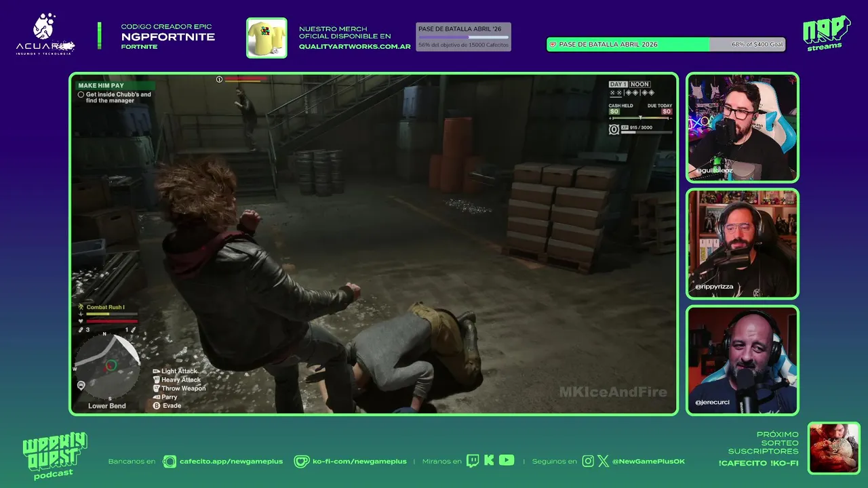Click the !CAFECITO !KO-FI command text
This screenshot has width=868, height=488.
(759, 463)
